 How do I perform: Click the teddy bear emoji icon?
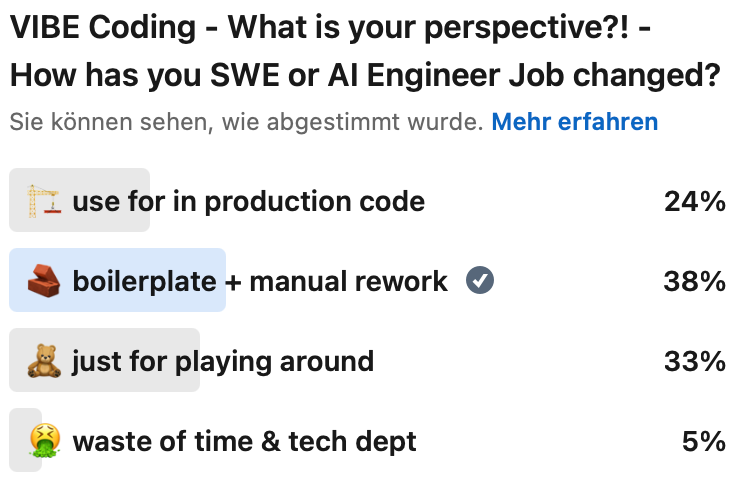[43, 361]
